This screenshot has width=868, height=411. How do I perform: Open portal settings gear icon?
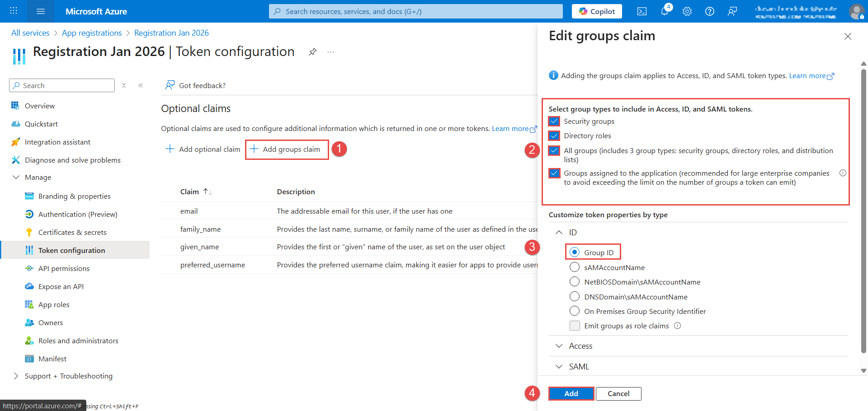click(x=687, y=11)
